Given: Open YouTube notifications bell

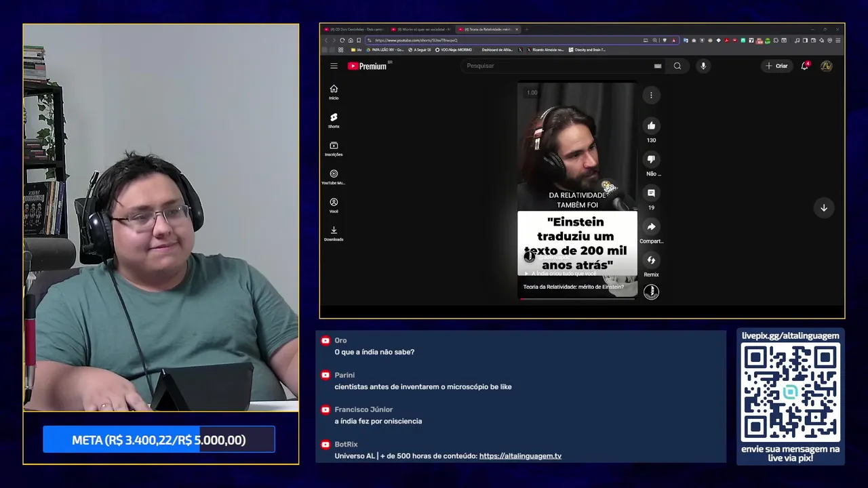Looking at the screenshot, I should click(x=805, y=66).
